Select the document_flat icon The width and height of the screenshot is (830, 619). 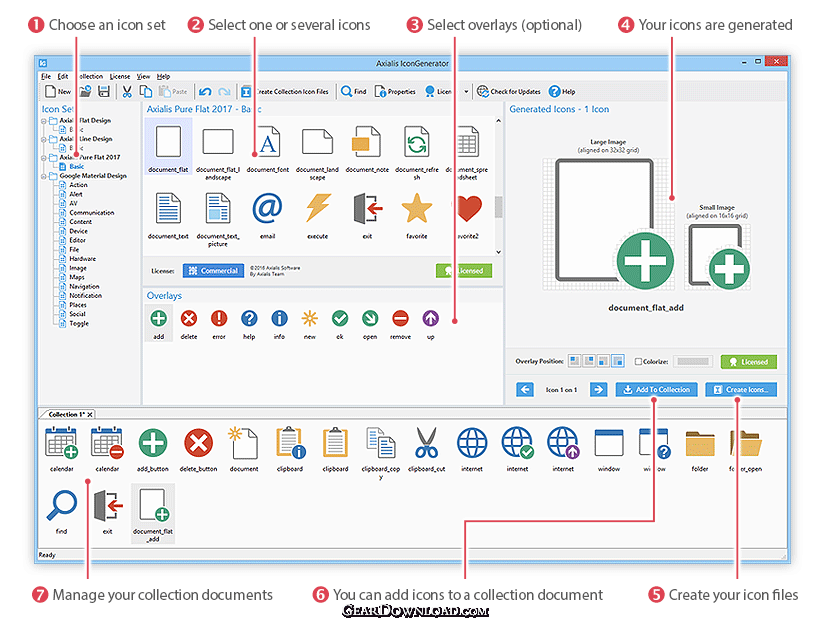(x=168, y=148)
